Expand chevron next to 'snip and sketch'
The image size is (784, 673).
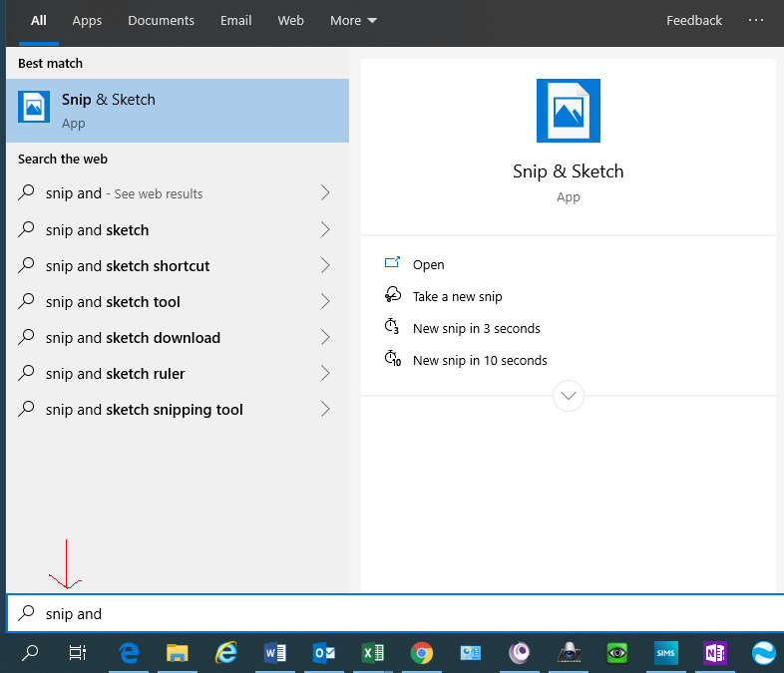[325, 230]
